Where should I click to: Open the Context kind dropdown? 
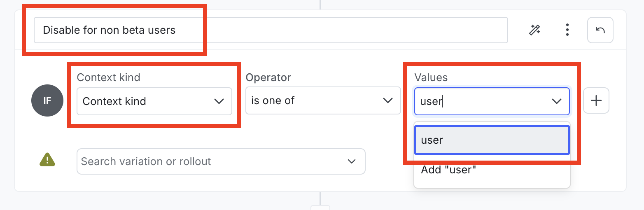[x=154, y=101]
